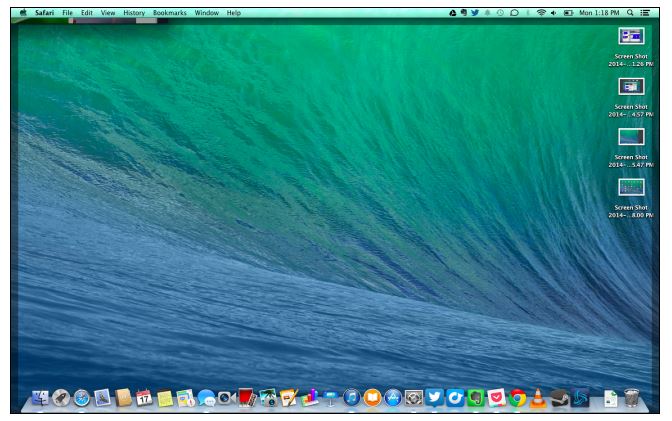Launch Pages icon in Dock
Screen dimensions: 672x421
(x=289, y=398)
